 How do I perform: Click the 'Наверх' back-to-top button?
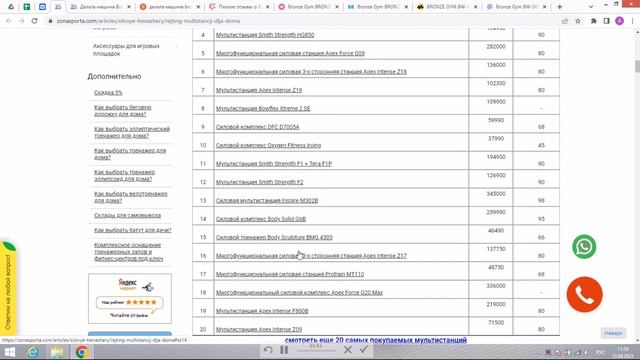click(x=613, y=333)
